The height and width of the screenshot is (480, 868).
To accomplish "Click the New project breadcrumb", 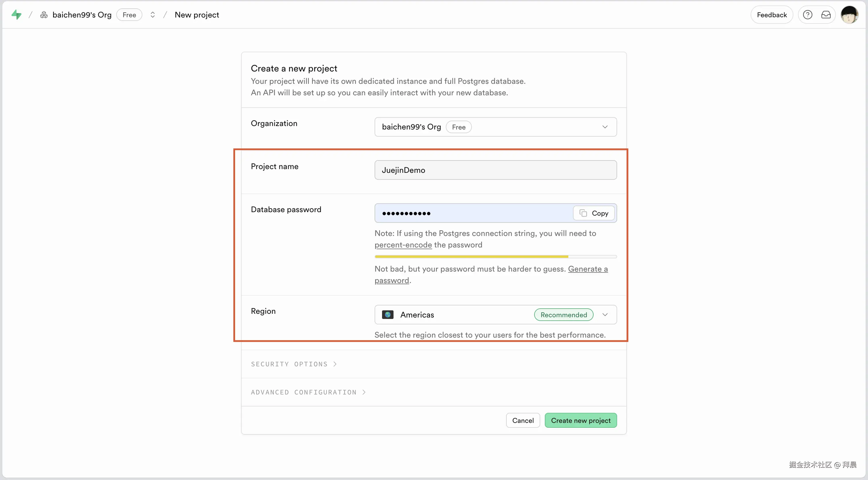I will pos(197,14).
